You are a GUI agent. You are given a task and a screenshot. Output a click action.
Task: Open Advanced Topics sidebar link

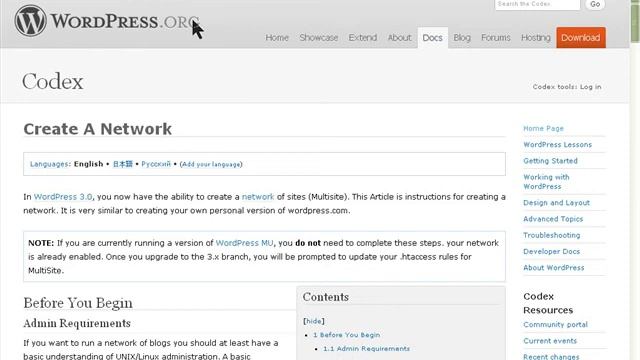553,219
